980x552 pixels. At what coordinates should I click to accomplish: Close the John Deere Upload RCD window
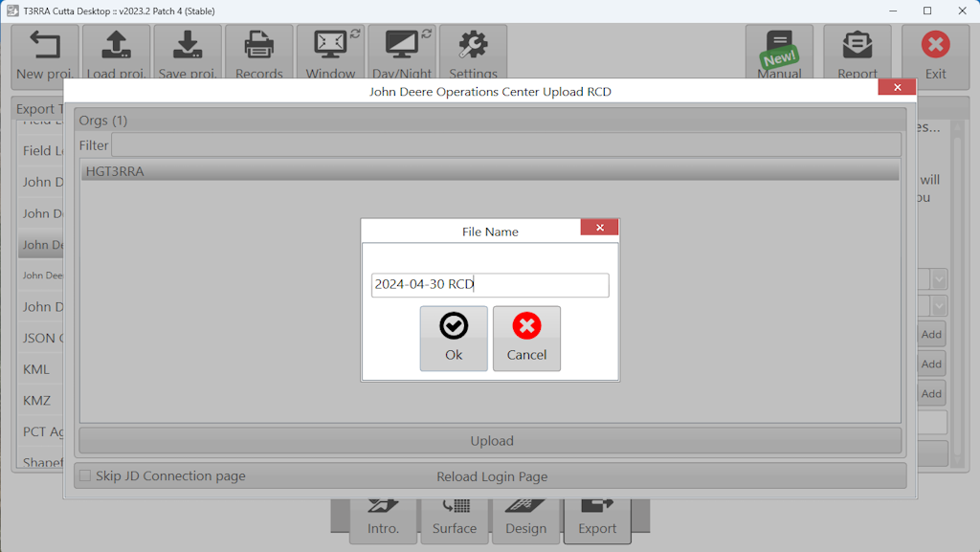897,87
